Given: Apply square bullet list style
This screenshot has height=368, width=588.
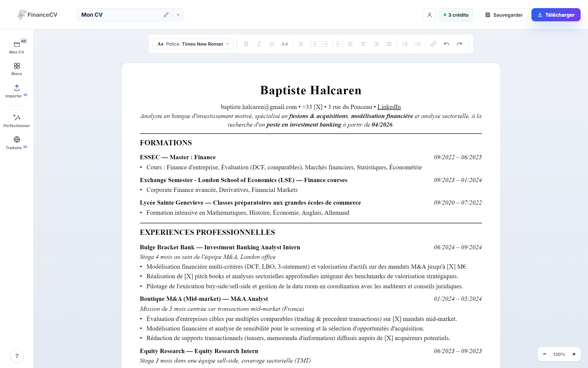Looking at the screenshot, I should click(336, 44).
